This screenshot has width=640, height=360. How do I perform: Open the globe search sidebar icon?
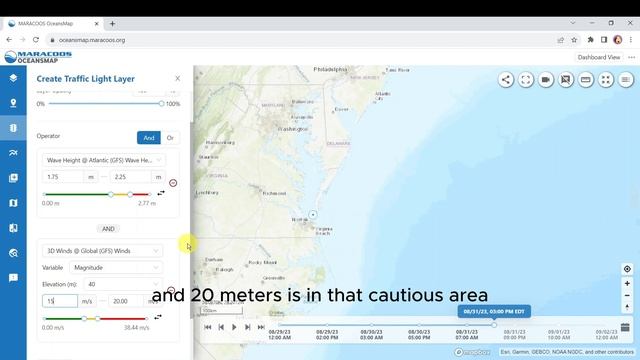(x=13, y=253)
